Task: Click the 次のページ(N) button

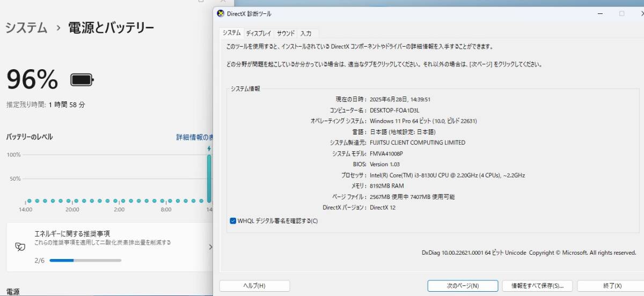Action: [463, 286]
